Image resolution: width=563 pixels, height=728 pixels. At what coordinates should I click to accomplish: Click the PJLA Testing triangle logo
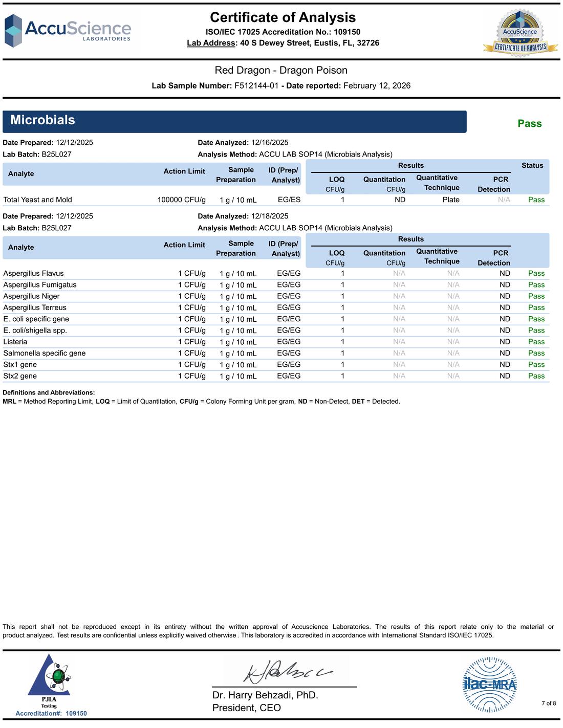(50, 681)
